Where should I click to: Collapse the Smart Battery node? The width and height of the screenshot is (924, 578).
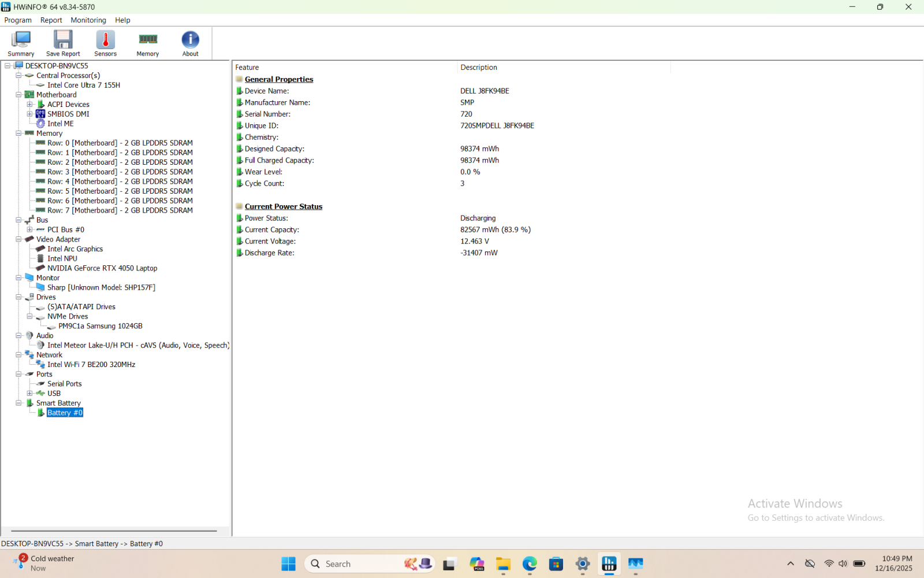click(x=18, y=403)
